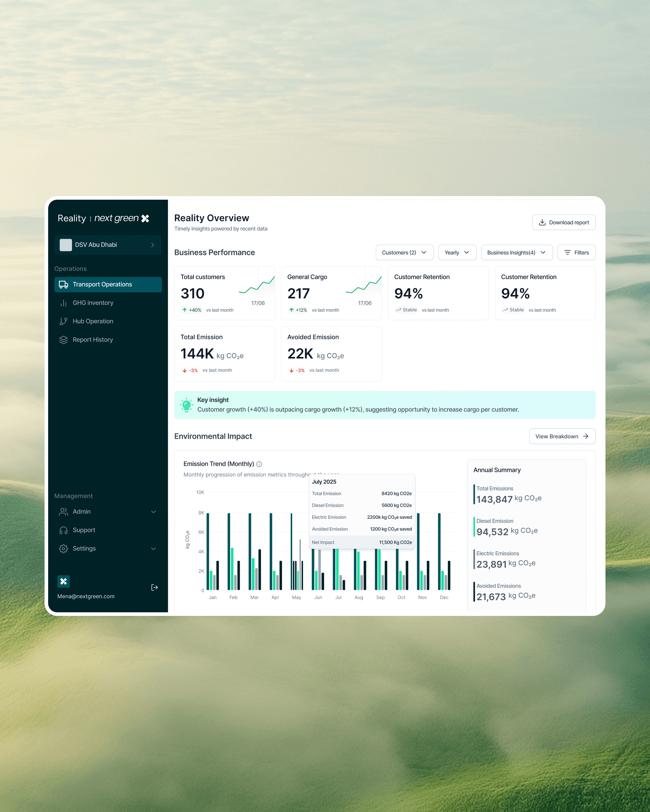Image resolution: width=650 pixels, height=812 pixels.
Task: Click the GHG inventory bar chart icon
Action: coord(63,303)
